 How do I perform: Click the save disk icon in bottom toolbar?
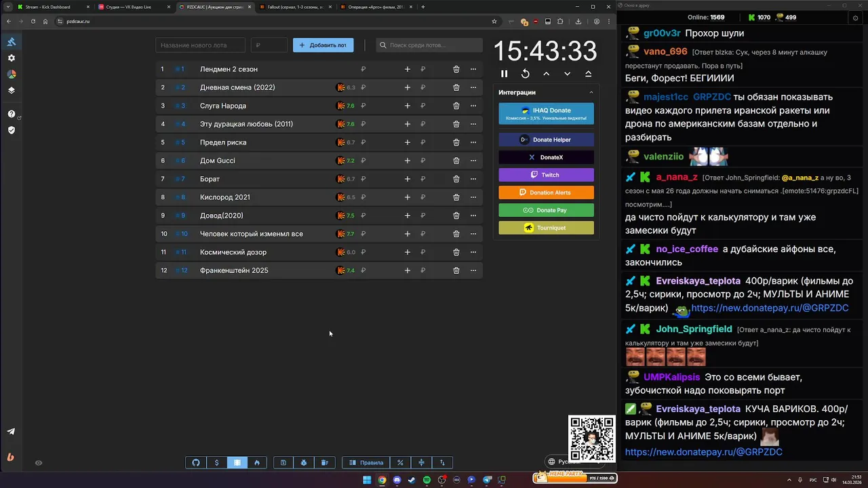tap(283, 463)
